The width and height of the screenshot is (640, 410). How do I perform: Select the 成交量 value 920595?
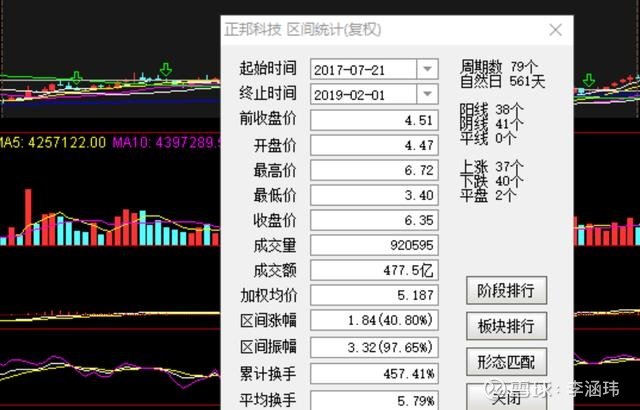pyautogui.click(x=374, y=245)
